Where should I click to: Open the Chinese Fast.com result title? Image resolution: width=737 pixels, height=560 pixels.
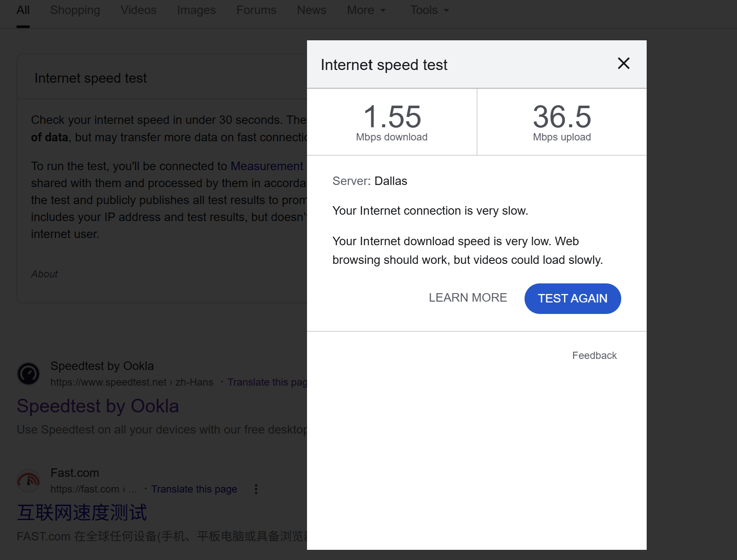pos(82,512)
